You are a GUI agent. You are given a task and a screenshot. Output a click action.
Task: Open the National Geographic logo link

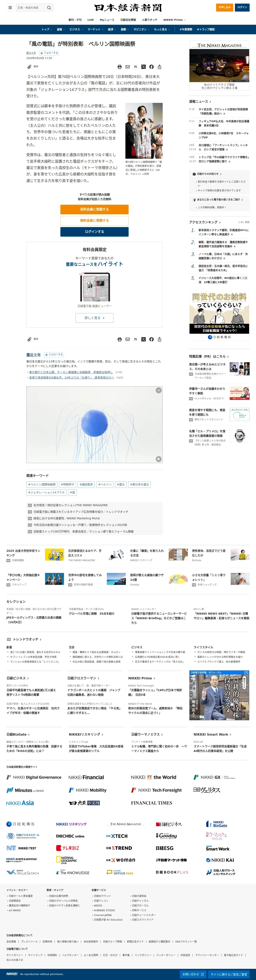click(x=67, y=860)
